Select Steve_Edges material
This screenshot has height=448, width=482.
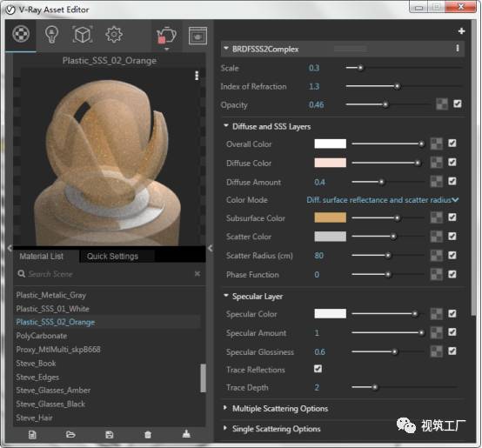pyautogui.click(x=37, y=377)
